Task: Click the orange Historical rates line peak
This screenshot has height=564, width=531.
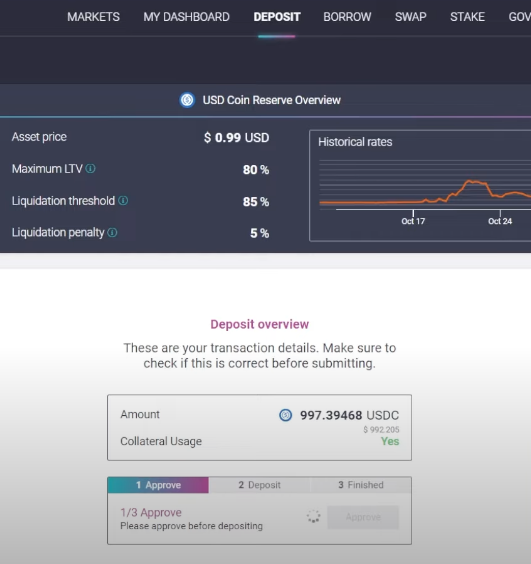Action: pos(469,181)
